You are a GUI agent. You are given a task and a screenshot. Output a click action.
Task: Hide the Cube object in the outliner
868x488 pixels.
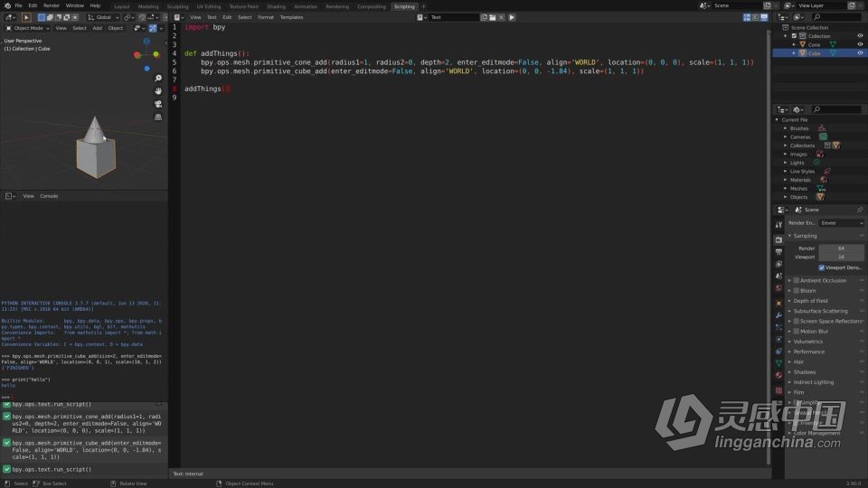click(x=860, y=53)
